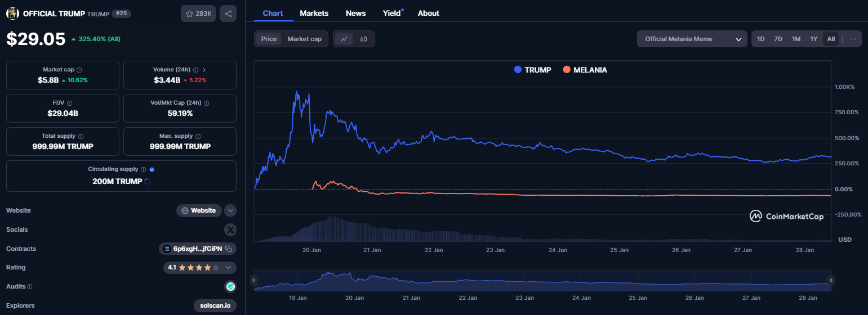Set chart range to 1D
The width and height of the screenshot is (868, 315).
pyautogui.click(x=760, y=39)
